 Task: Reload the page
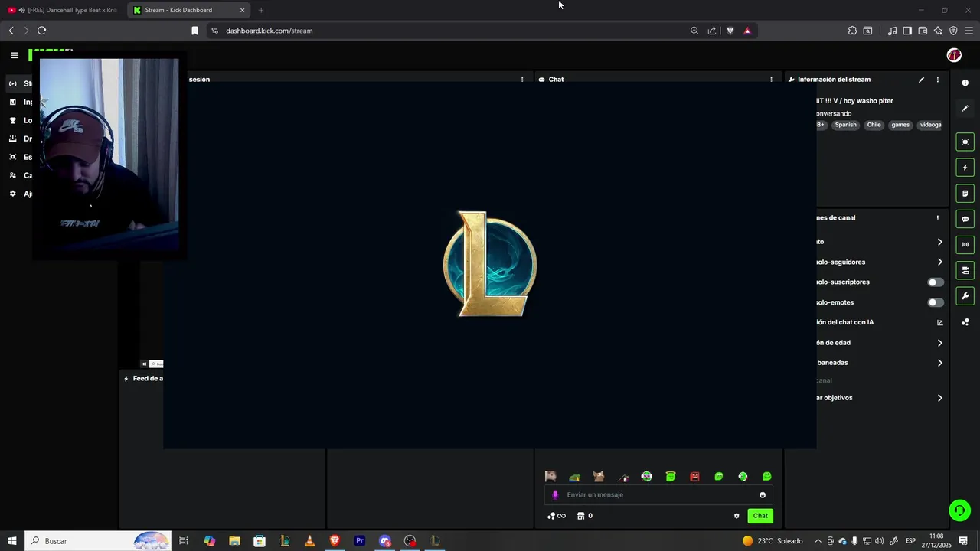point(41,31)
